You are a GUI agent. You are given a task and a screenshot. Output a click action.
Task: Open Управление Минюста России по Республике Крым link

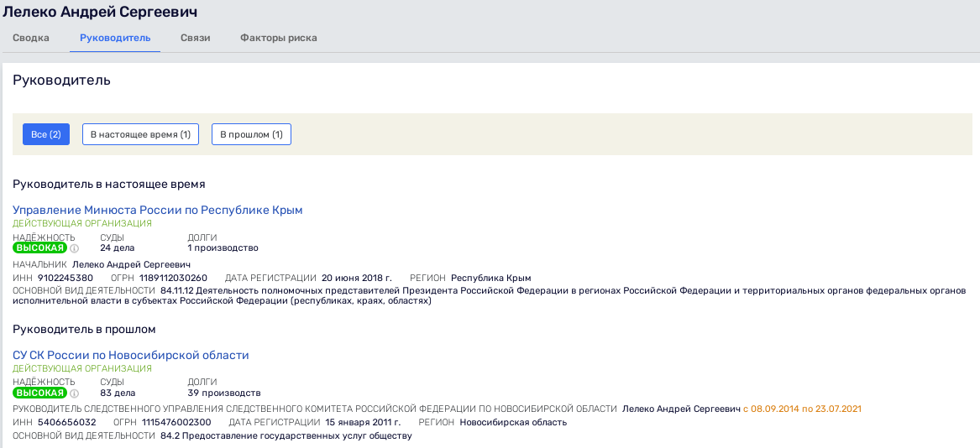158,211
